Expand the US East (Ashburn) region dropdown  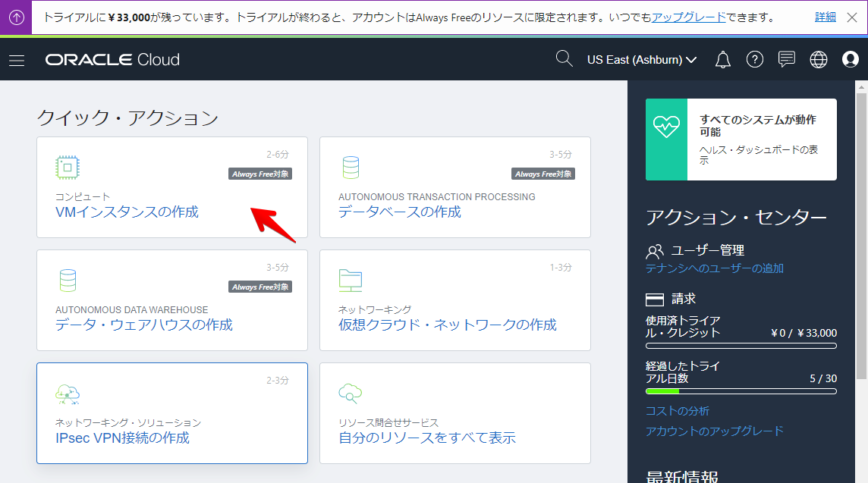coord(641,60)
